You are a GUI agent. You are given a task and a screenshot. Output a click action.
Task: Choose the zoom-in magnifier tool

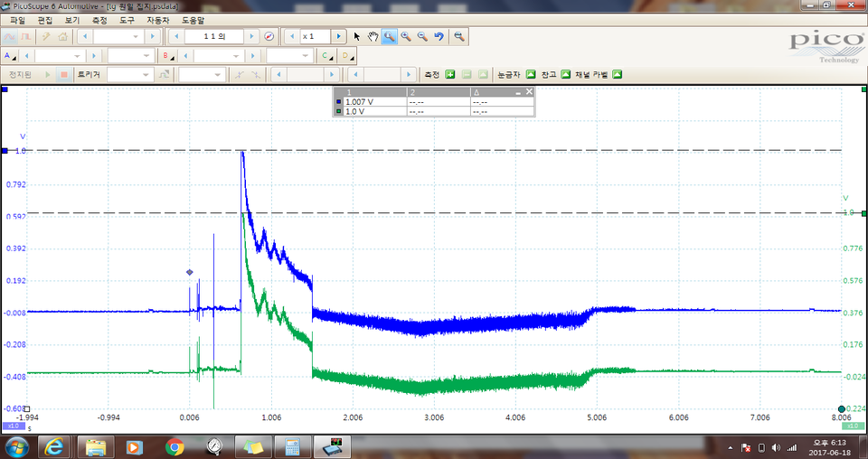[x=406, y=36]
